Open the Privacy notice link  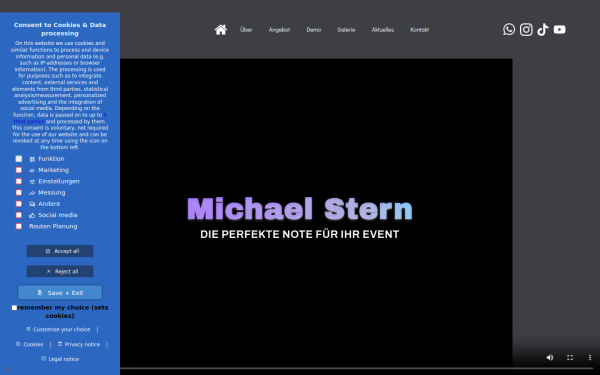(79, 344)
